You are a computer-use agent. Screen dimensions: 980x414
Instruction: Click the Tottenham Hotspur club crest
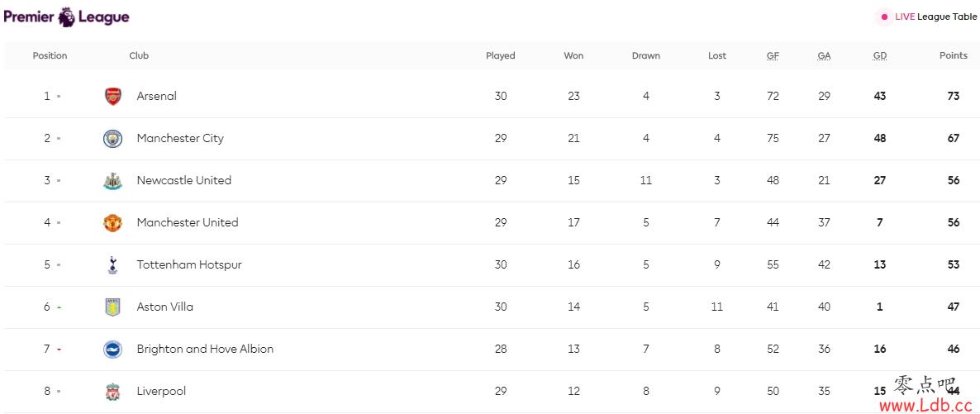[x=112, y=265]
